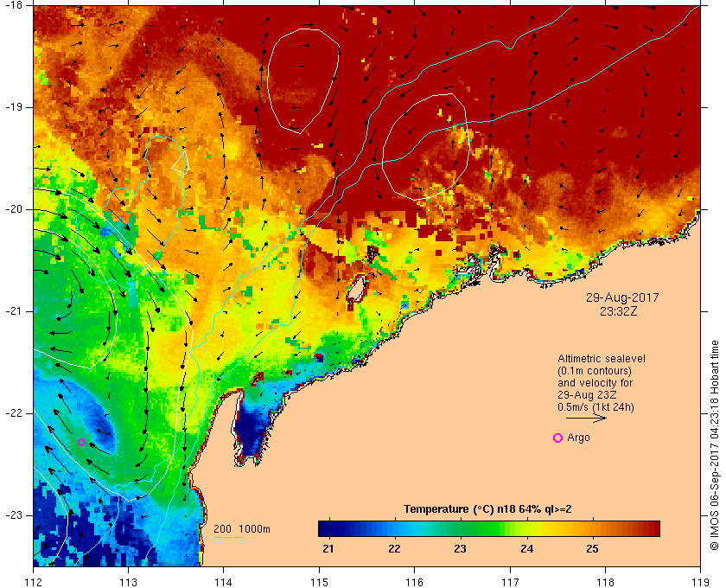Click latitude axis label '-23'

[x=14, y=515]
